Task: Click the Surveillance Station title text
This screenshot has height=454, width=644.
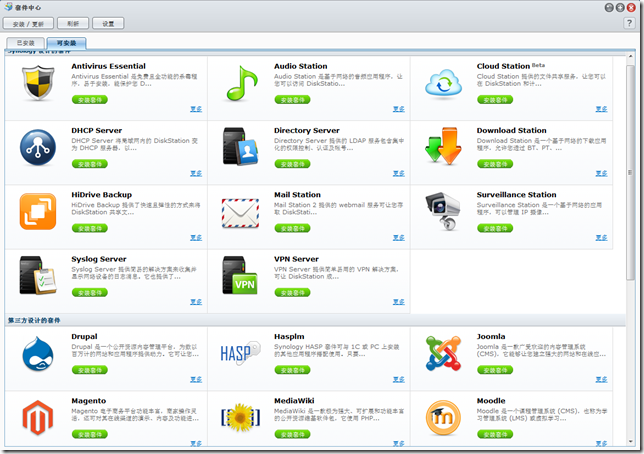Action: click(516, 195)
